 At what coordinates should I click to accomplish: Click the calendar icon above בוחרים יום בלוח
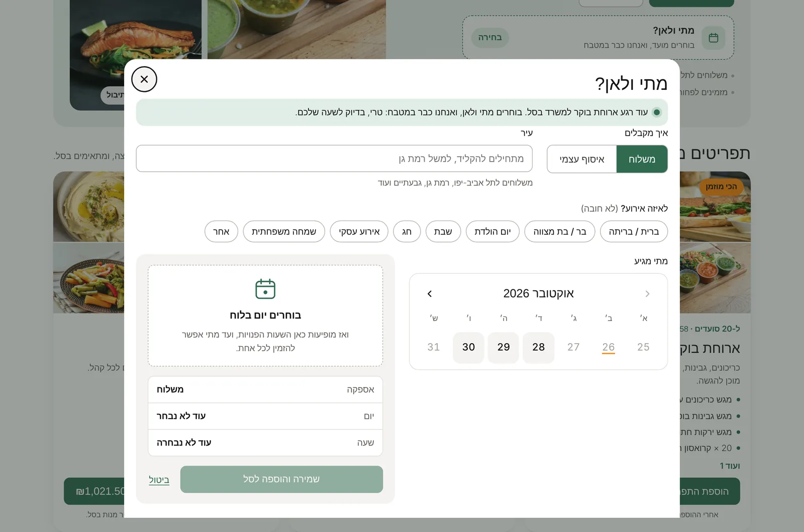click(265, 289)
